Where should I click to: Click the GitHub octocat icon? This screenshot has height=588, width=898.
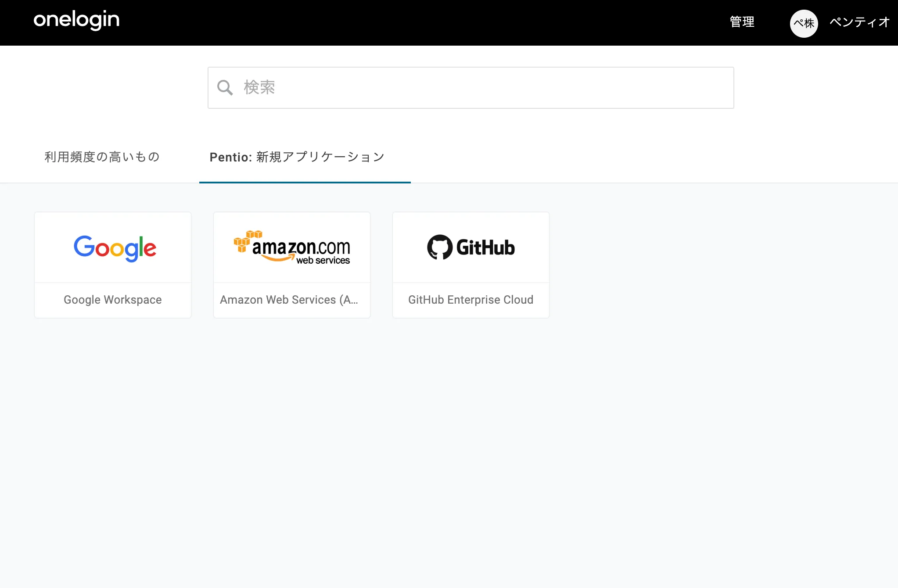click(440, 247)
